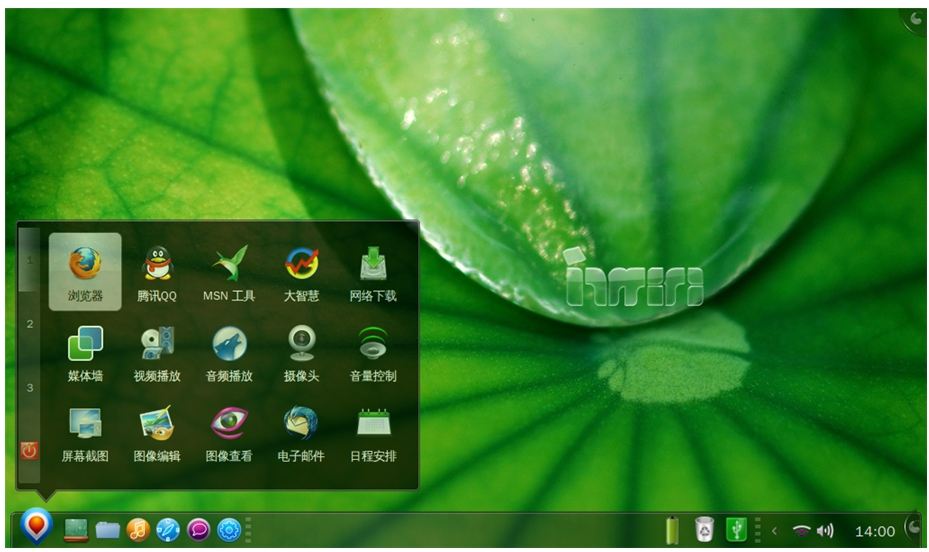Screen dimensions: 929x552
Task: Click the start menu launcher icon on taskbar
Action: tap(36, 525)
